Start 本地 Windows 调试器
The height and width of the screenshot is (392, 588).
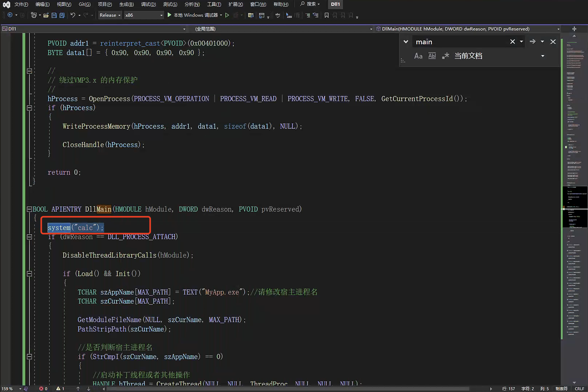(x=192, y=15)
